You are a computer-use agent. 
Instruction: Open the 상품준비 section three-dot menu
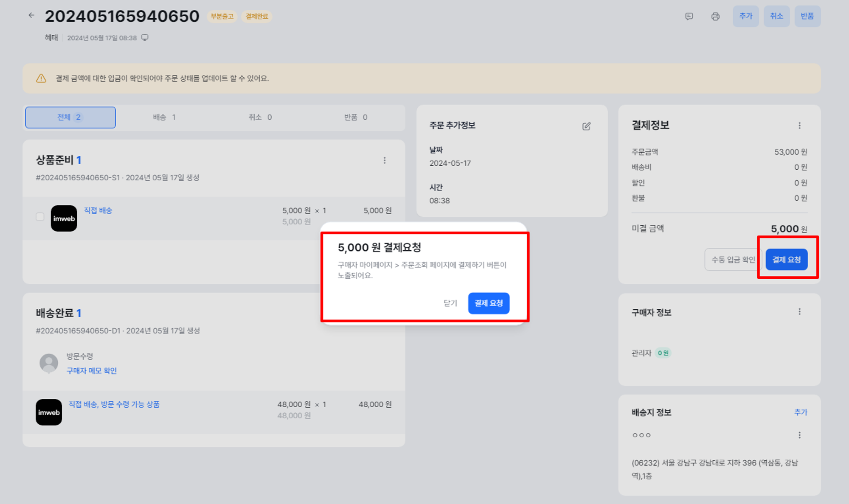pos(385,160)
